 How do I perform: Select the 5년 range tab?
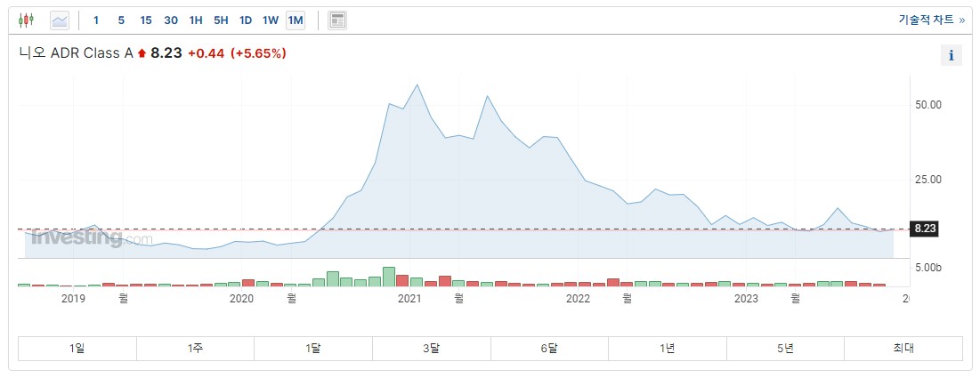coord(786,349)
